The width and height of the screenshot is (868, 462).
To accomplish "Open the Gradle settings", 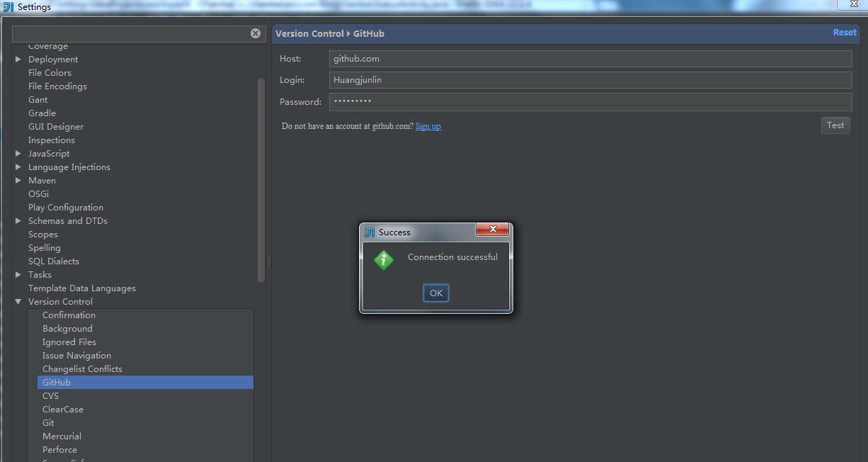I will (x=42, y=113).
